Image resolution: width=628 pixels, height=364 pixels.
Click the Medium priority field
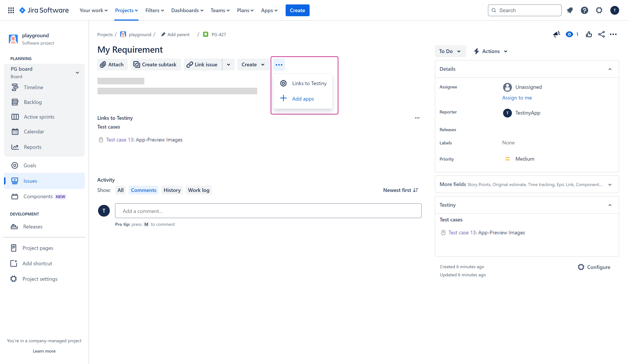point(525,159)
